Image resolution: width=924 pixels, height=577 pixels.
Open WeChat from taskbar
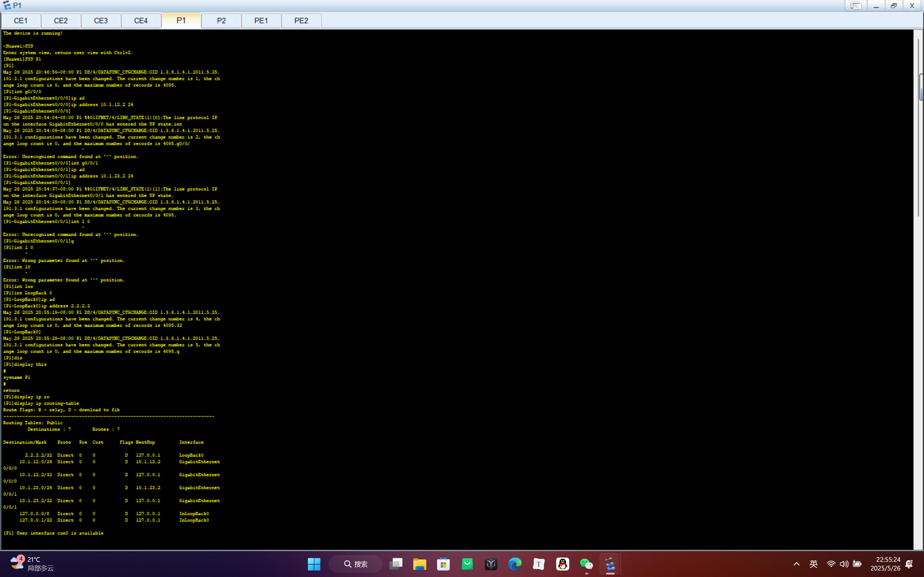tap(586, 564)
